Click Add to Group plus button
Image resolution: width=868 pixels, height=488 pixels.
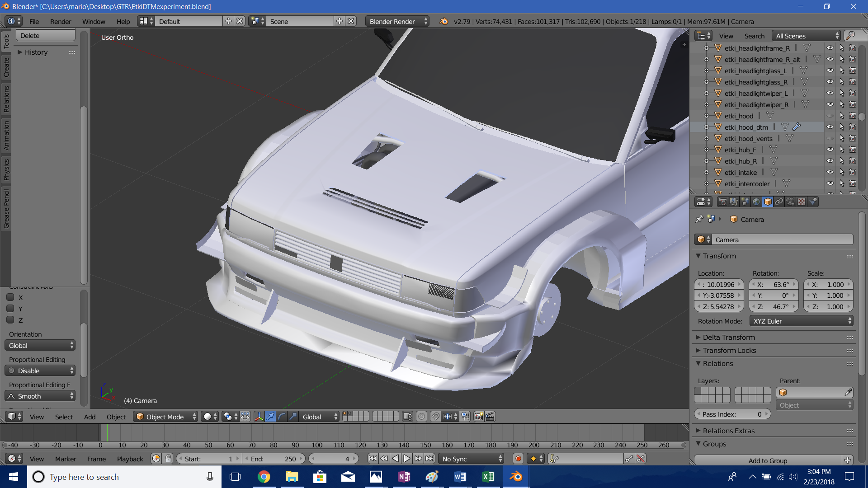click(848, 460)
